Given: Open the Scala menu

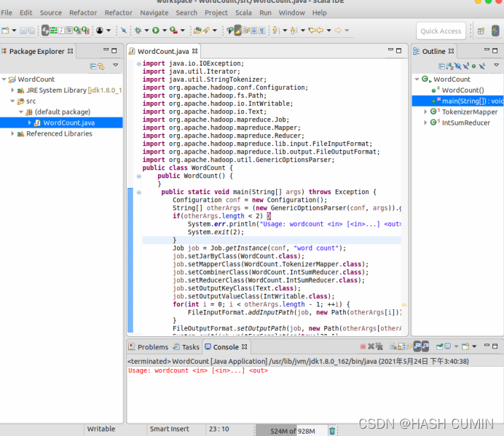Looking at the screenshot, I should [x=243, y=13].
